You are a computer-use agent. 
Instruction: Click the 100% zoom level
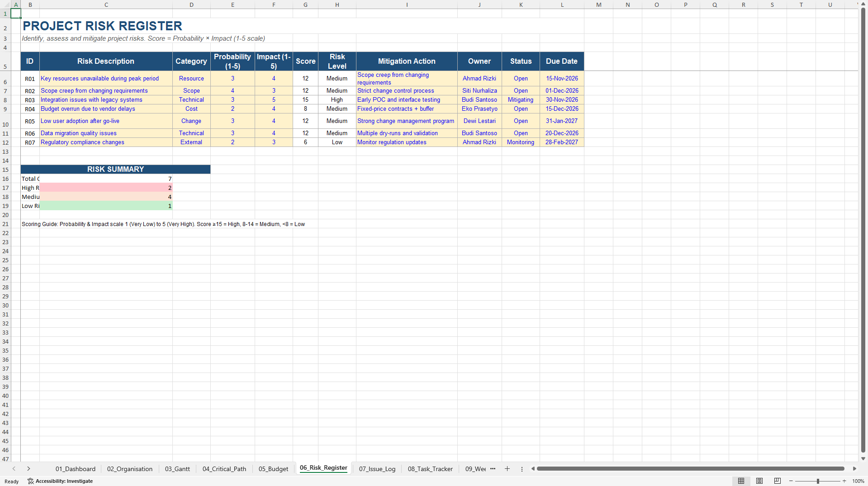(858, 481)
